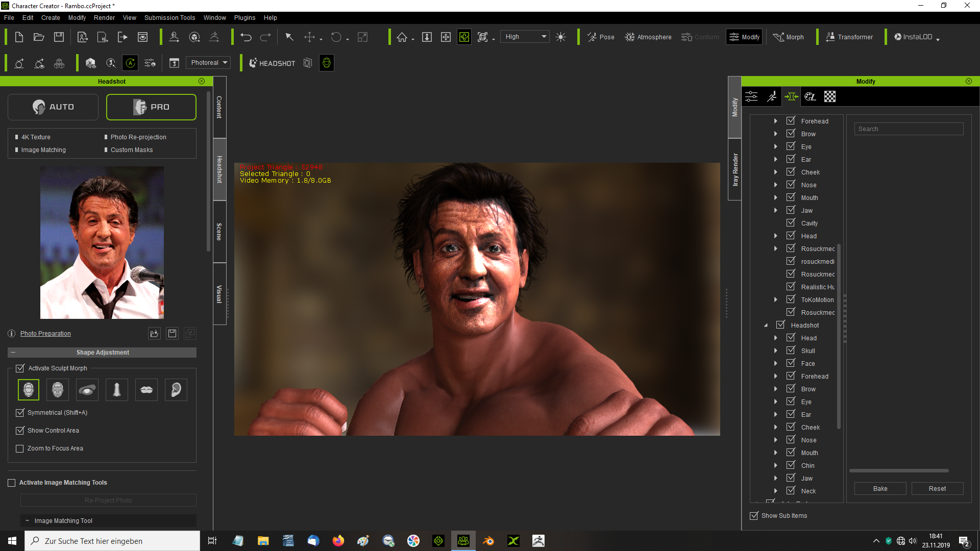Viewport: 980px width, 551px height.
Task: Click the Search field in Modify panel
Action: pyautogui.click(x=909, y=129)
